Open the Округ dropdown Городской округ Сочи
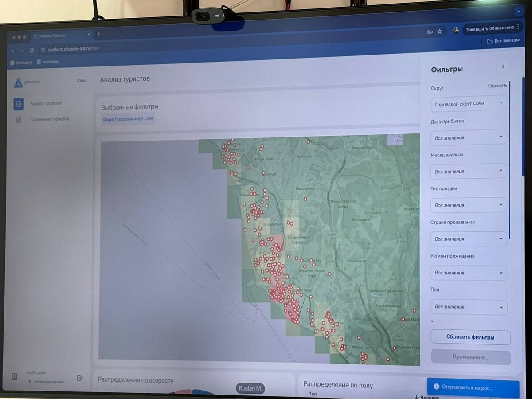This screenshot has height=399, width=532. (x=469, y=103)
